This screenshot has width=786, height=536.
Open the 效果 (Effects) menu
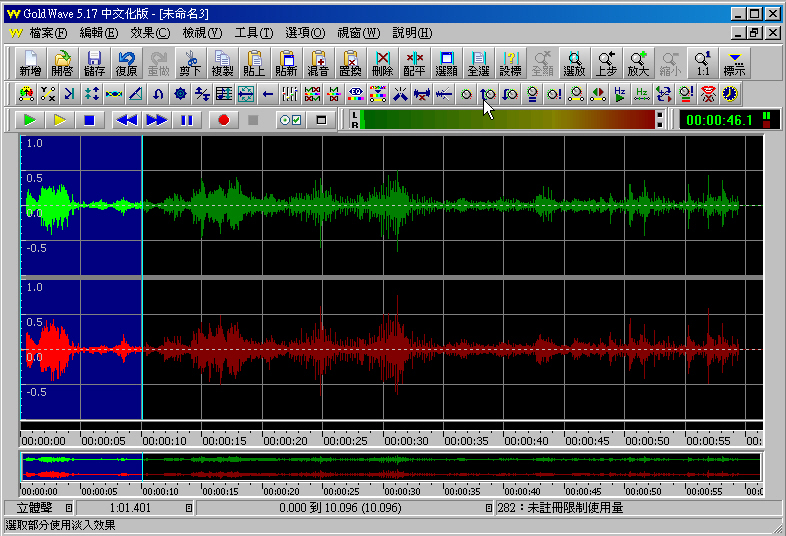(150, 32)
